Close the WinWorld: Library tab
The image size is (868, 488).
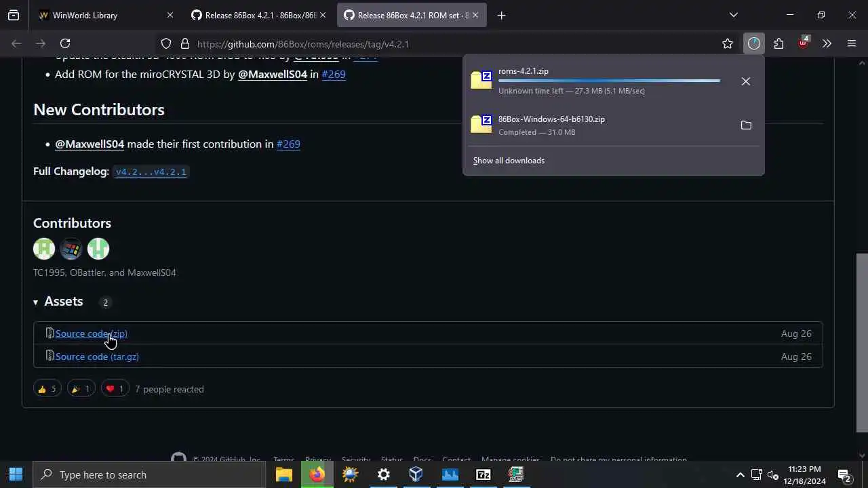[170, 15]
